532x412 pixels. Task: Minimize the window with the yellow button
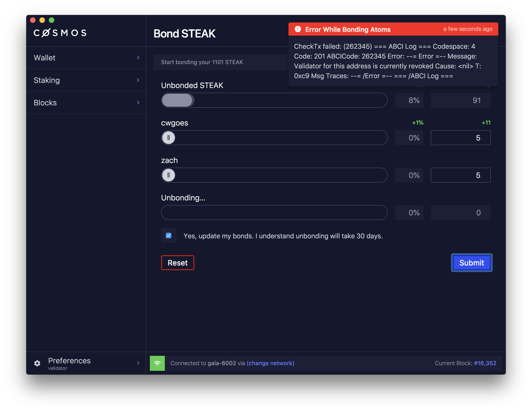coord(42,20)
